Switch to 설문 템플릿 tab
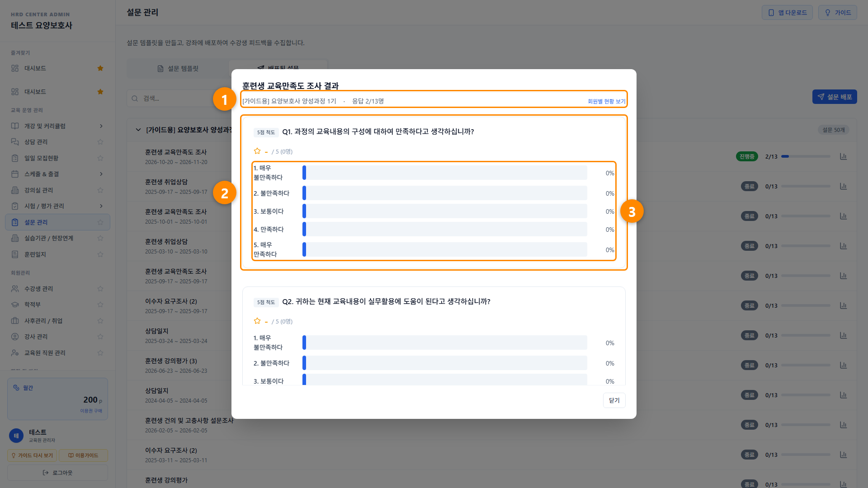The height and width of the screenshot is (488, 868). 178,69
